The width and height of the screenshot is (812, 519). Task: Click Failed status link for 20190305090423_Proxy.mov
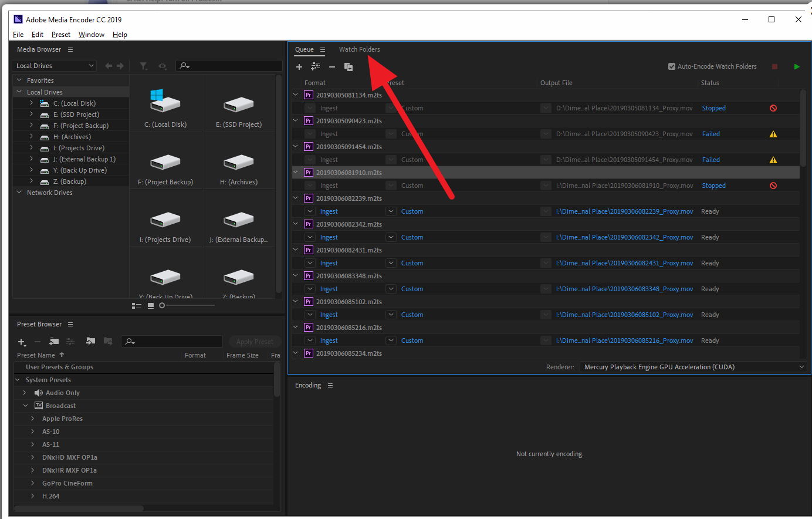711,134
